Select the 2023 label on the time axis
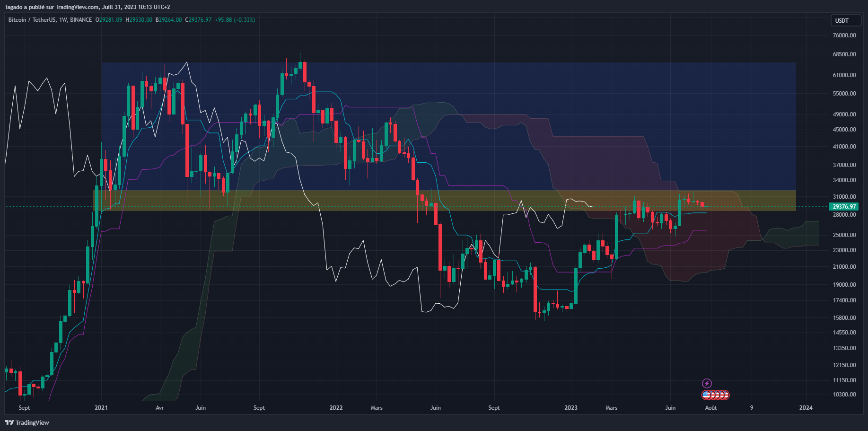 [570, 408]
